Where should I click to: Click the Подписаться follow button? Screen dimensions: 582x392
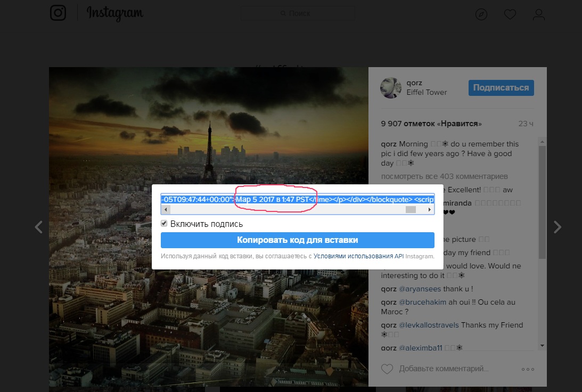coord(501,88)
